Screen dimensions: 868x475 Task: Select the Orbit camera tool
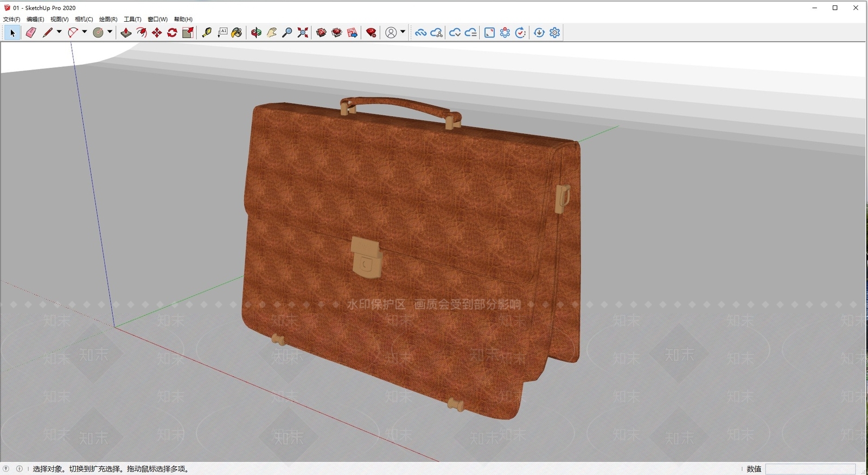256,33
